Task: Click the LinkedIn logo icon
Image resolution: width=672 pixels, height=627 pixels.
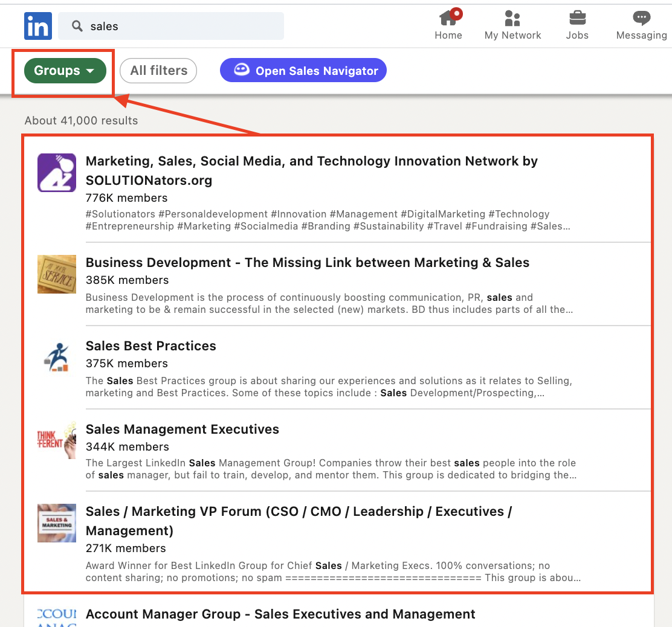Action: point(37,26)
